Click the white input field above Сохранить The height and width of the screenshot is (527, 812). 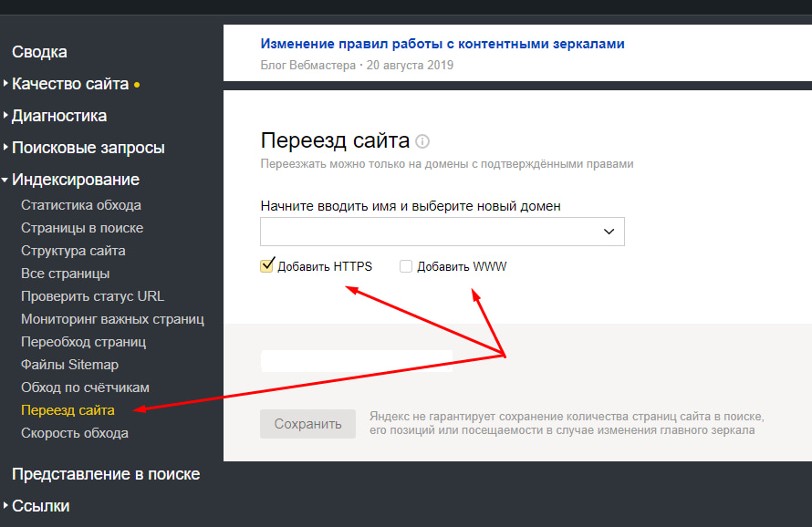(x=356, y=361)
